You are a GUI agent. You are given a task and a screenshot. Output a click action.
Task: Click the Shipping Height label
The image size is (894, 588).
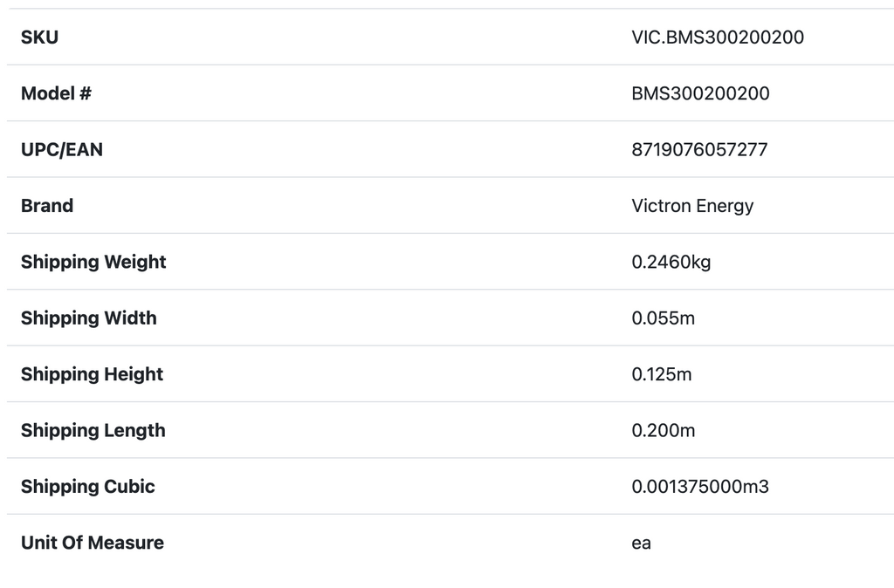(x=93, y=374)
